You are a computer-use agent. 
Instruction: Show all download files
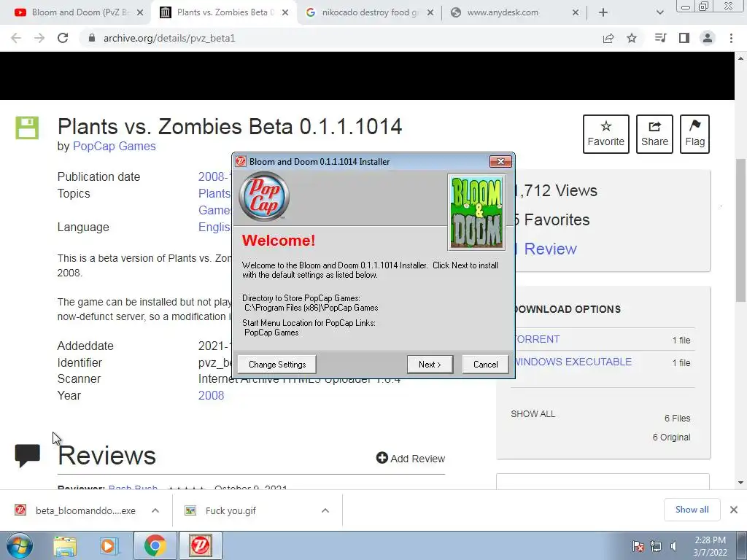point(533,414)
